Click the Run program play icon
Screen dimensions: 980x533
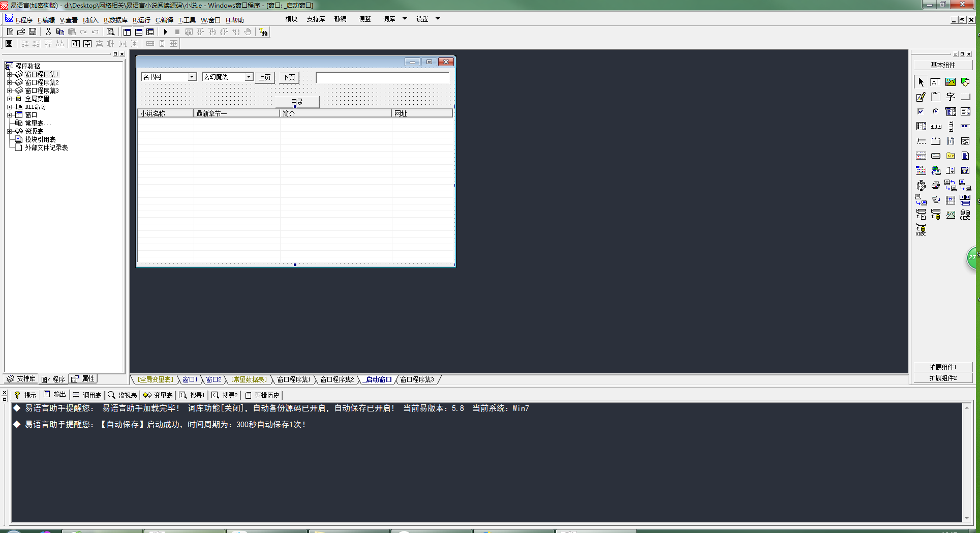click(x=165, y=32)
